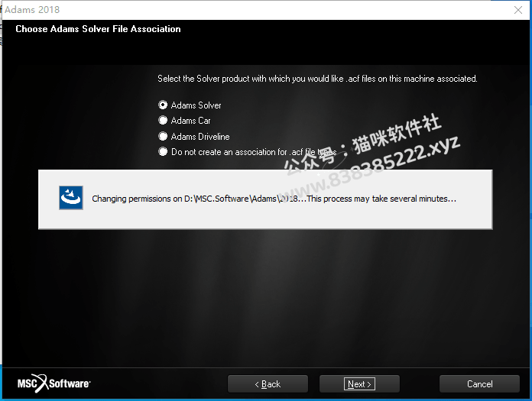Click the 'Select the Solver product' instruction text
Image resolution: width=532 pixels, height=401 pixels.
point(317,79)
